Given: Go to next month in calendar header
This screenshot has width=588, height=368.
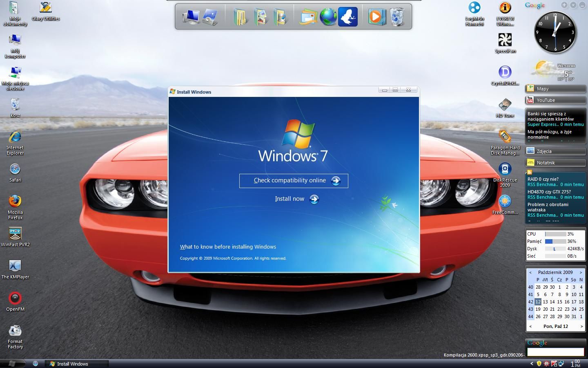Looking at the screenshot, I should pos(581,272).
